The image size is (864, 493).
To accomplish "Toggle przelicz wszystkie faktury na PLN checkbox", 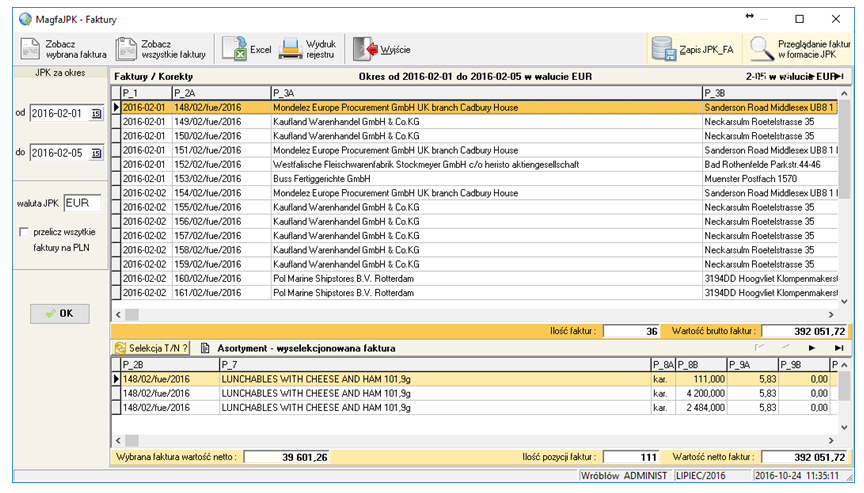I will tap(24, 232).
